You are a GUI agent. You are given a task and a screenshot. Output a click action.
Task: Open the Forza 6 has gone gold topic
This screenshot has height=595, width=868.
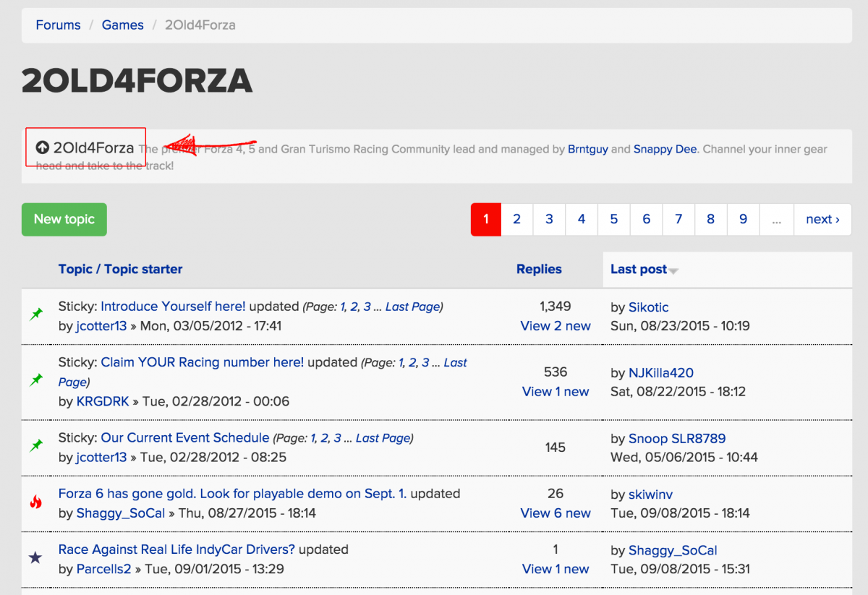point(232,494)
